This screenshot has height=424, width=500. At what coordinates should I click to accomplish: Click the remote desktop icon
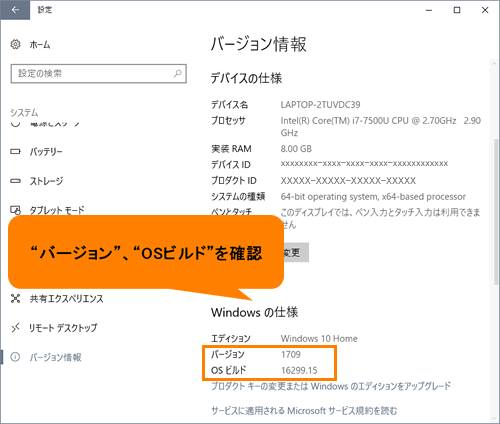[15, 328]
